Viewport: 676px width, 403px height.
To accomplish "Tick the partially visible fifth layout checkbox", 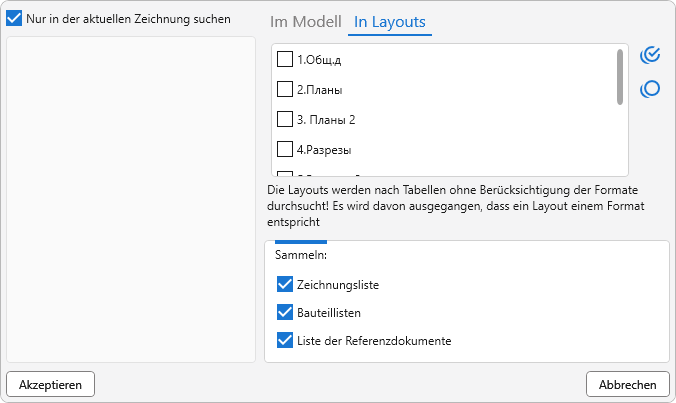I will (285, 174).
